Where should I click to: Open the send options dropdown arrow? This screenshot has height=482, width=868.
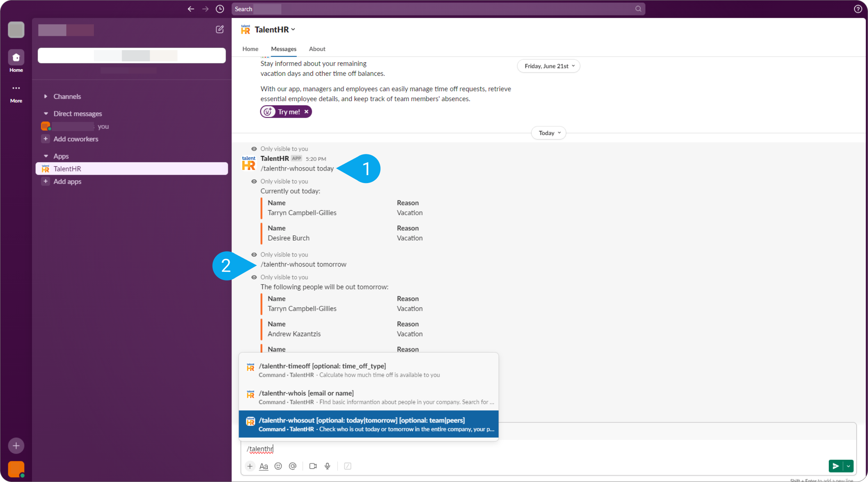pyautogui.click(x=848, y=466)
